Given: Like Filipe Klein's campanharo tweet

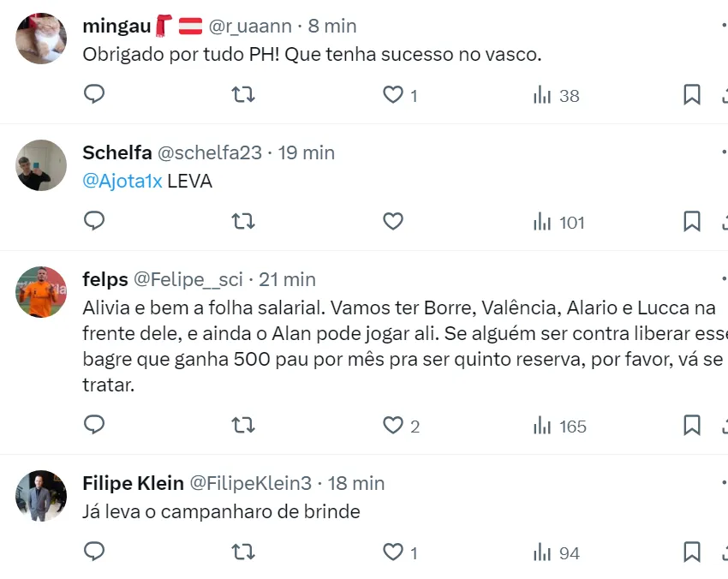Looking at the screenshot, I should (x=393, y=552).
